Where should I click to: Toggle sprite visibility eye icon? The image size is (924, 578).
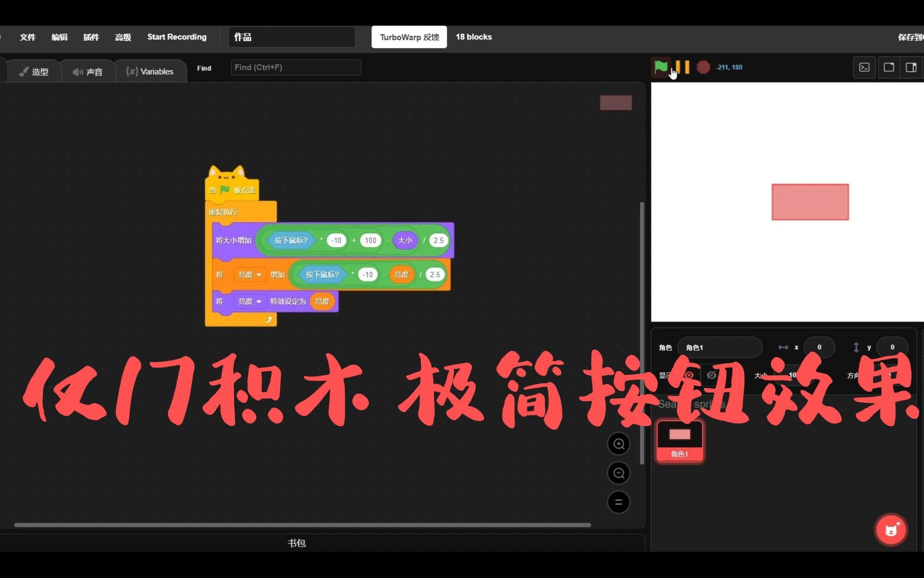pyautogui.click(x=687, y=375)
